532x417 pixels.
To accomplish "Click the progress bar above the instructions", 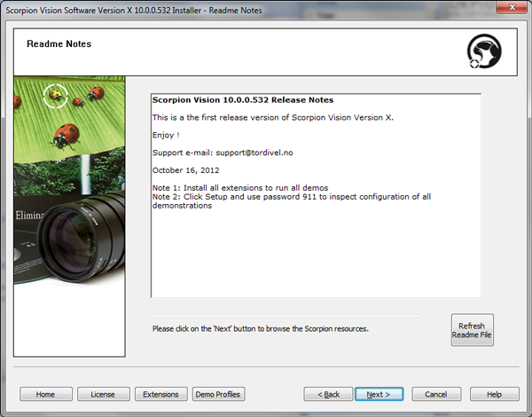I will [286, 317].
